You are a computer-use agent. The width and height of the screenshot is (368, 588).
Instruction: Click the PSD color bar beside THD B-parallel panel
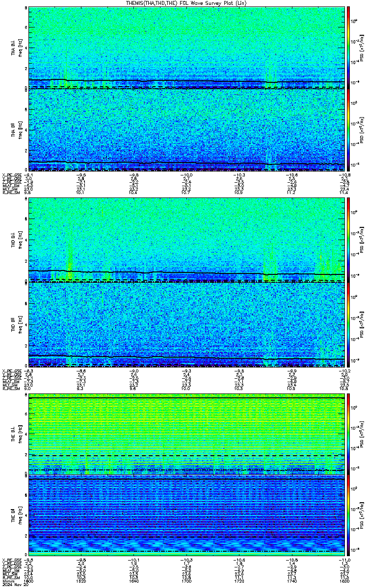(348, 324)
